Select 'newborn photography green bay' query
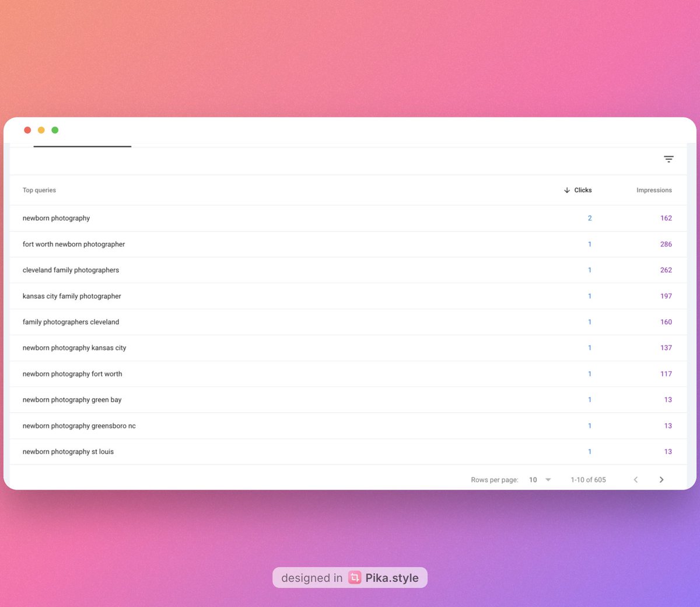 (72, 400)
